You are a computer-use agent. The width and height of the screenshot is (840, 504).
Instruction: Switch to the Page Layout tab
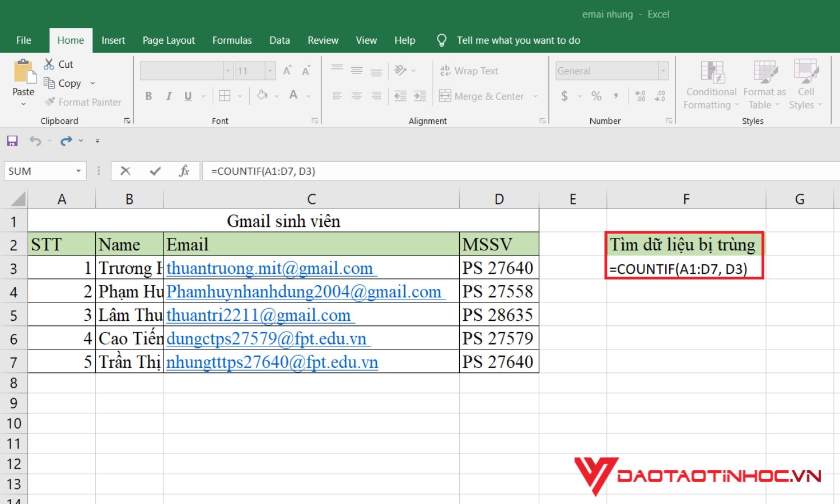pos(169,40)
